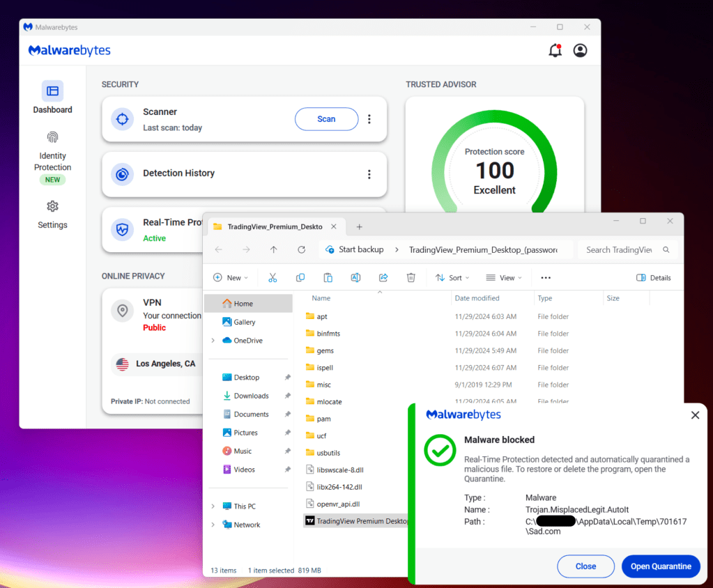Viewport: 713px width, 588px height.
Task: Select the TradingView_Premium_Deskto Explorer tab
Action: tap(275, 226)
